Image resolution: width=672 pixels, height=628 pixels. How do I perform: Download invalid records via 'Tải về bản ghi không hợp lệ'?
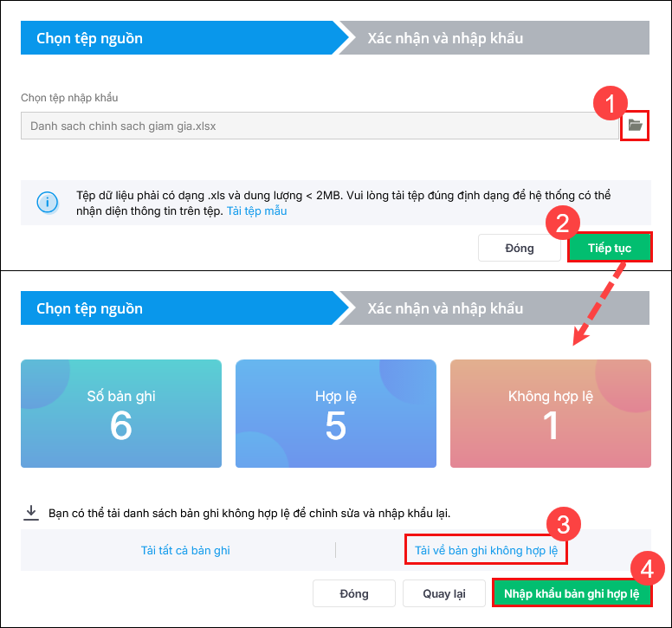coord(486,550)
